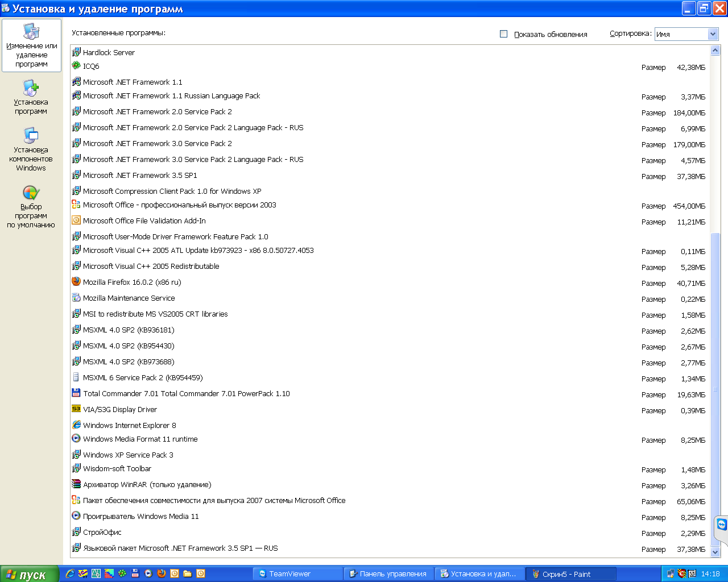Click the Microsoft .NET Framework 1.1 icon
This screenshot has width=728, height=582.
76,81
